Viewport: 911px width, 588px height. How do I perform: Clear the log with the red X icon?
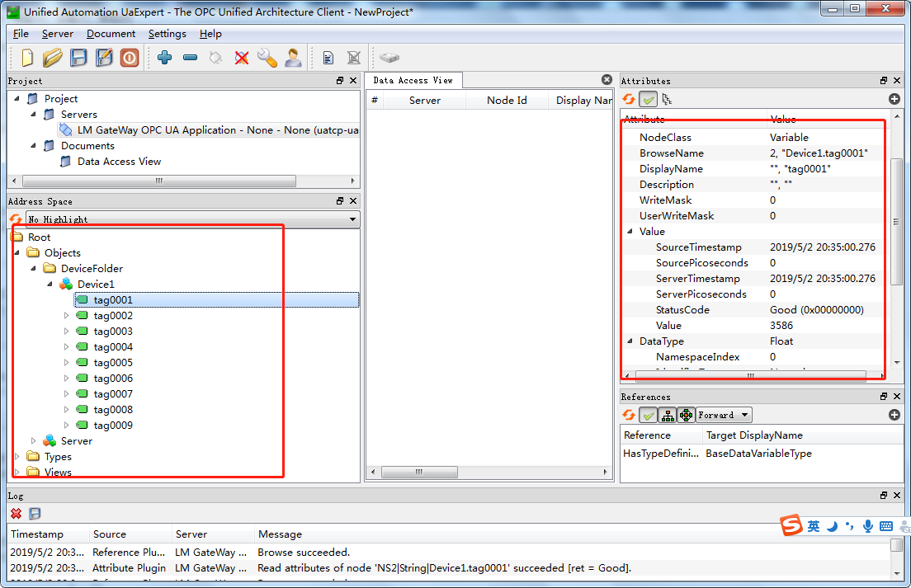17,514
